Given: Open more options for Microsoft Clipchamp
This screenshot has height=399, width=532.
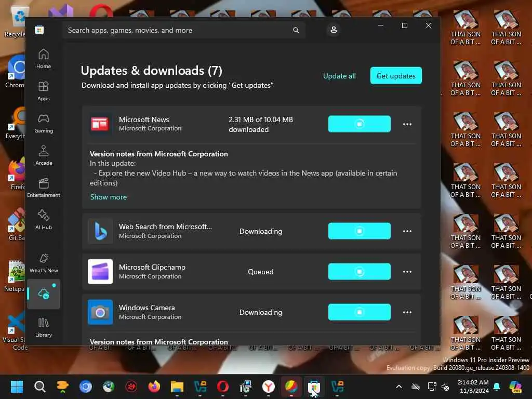Looking at the screenshot, I should click(407, 271).
